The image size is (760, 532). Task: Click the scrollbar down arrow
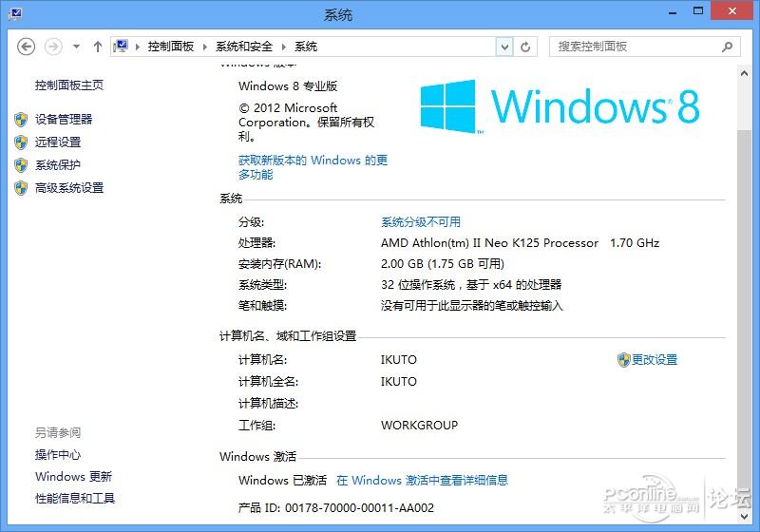(744, 517)
